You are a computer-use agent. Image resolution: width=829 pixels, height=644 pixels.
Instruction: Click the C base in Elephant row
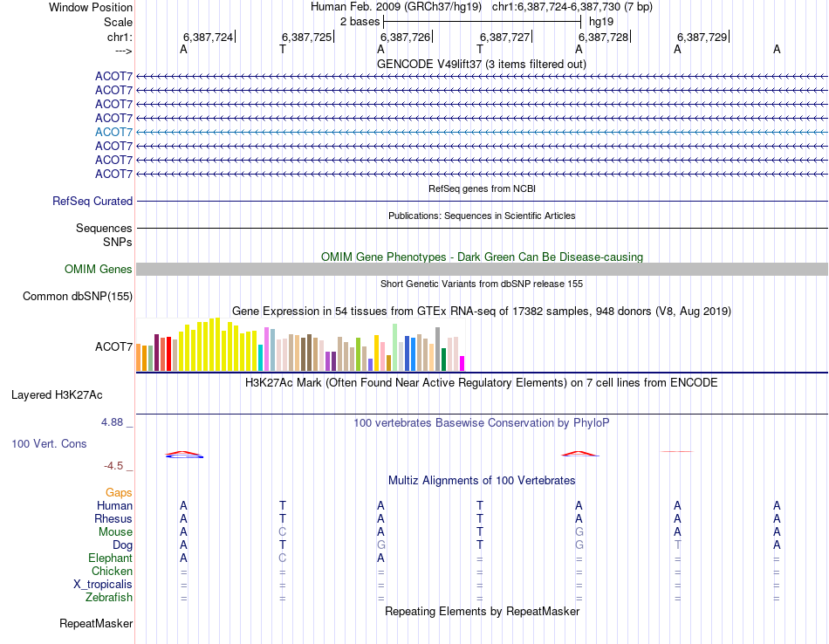[283, 558]
